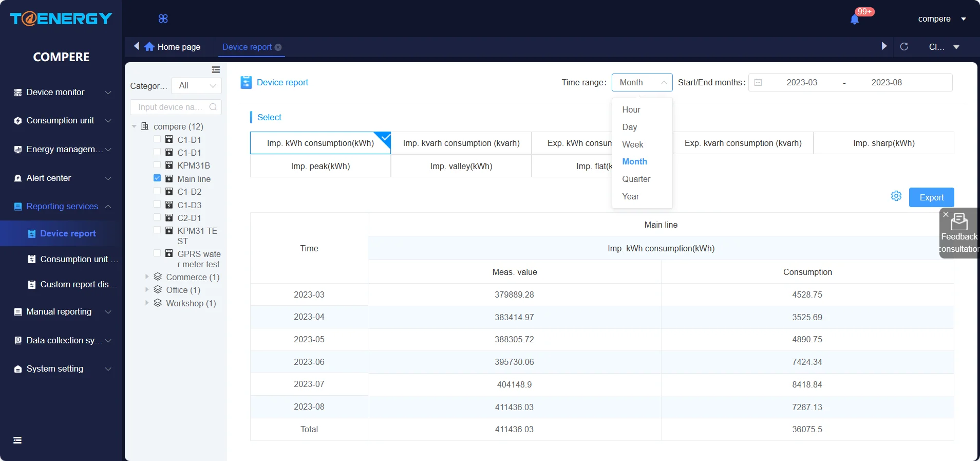Check the KPM31B device checkbox
The image size is (980, 461).
[157, 165]
